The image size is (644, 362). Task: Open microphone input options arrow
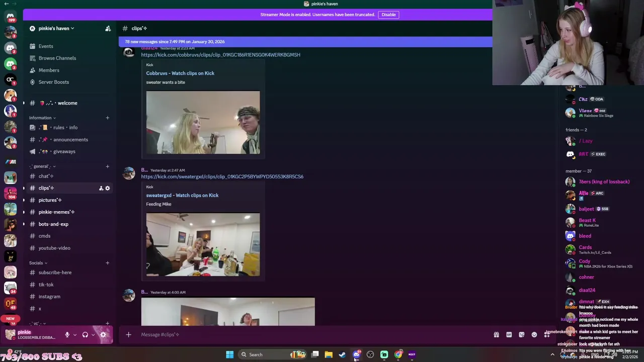click(x=75, y=335)
